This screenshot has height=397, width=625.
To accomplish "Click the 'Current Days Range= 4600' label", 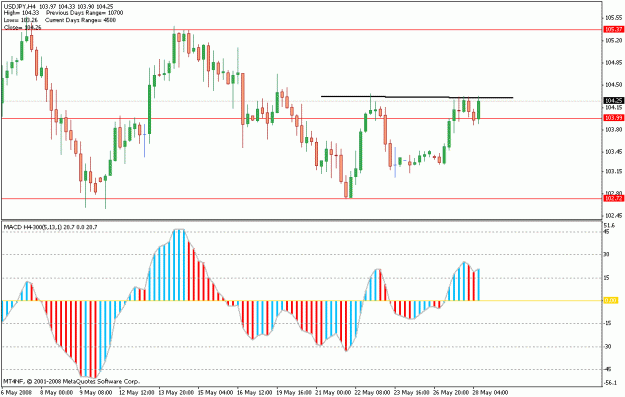I will point(81,20).
